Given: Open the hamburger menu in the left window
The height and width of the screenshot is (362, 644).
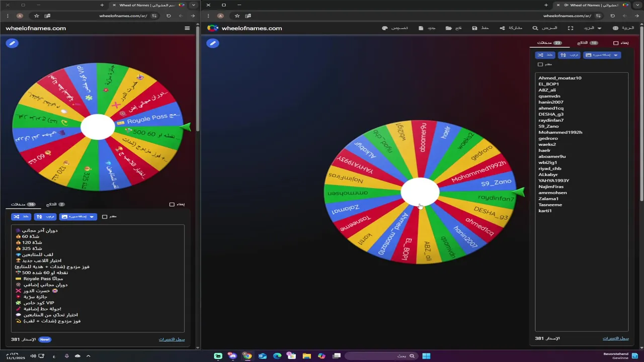Looking at the screenshot, I should coord(187,28).
